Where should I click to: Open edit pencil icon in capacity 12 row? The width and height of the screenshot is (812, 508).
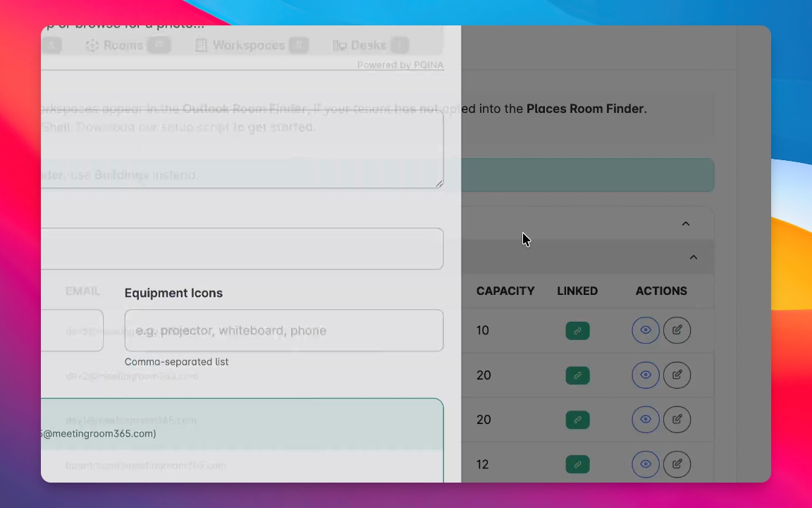[677, 464]
